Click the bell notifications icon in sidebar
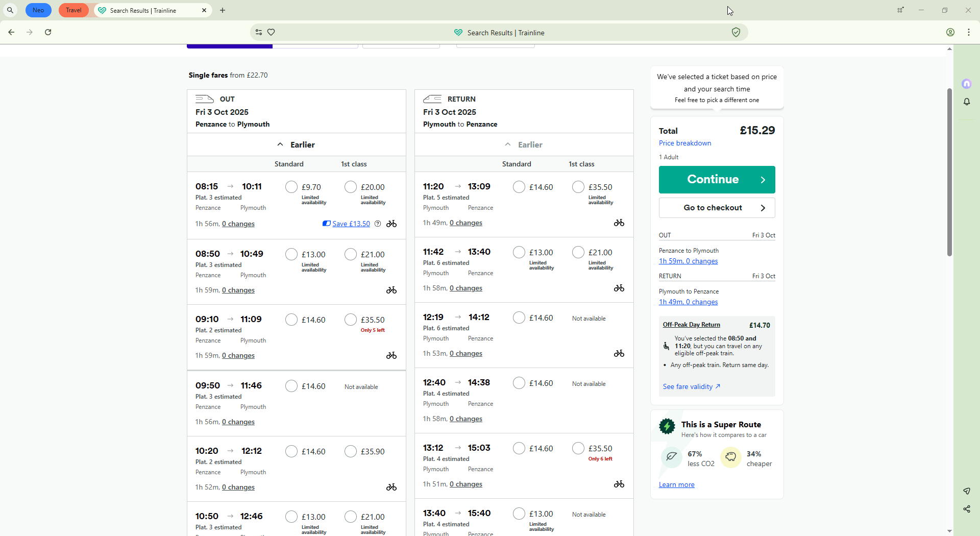980x536 pixels. click(967, 102)
